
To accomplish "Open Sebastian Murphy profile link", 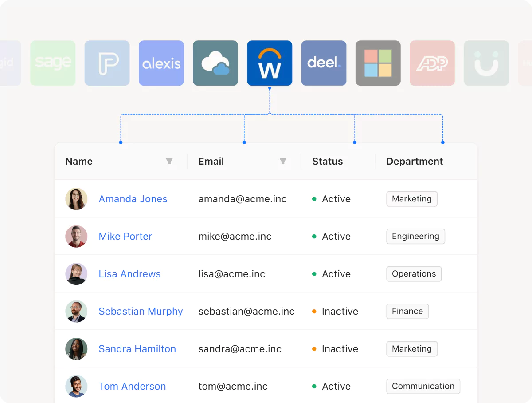I will tap(141, 311).
